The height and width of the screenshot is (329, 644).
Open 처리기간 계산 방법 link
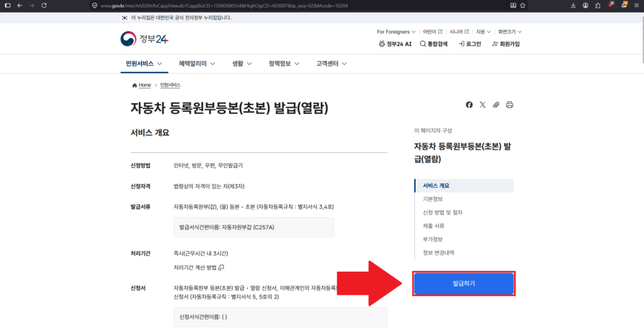click(x=199, y=268)
